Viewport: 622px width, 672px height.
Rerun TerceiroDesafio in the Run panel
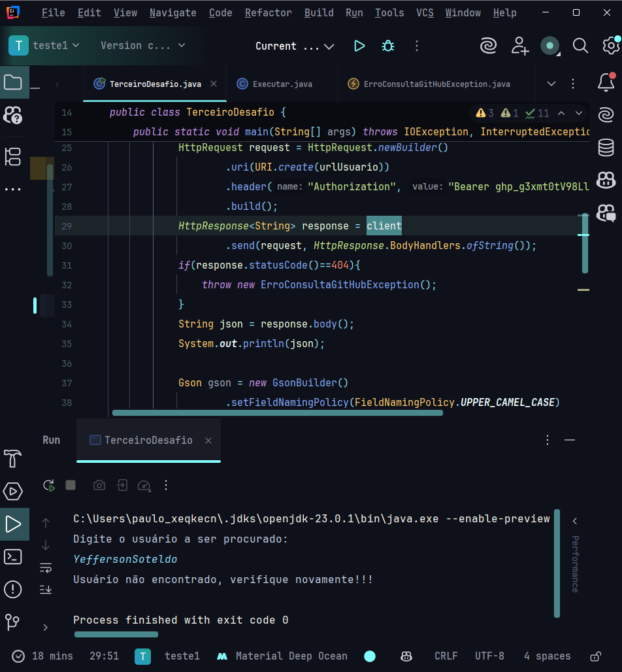point(49,486)
